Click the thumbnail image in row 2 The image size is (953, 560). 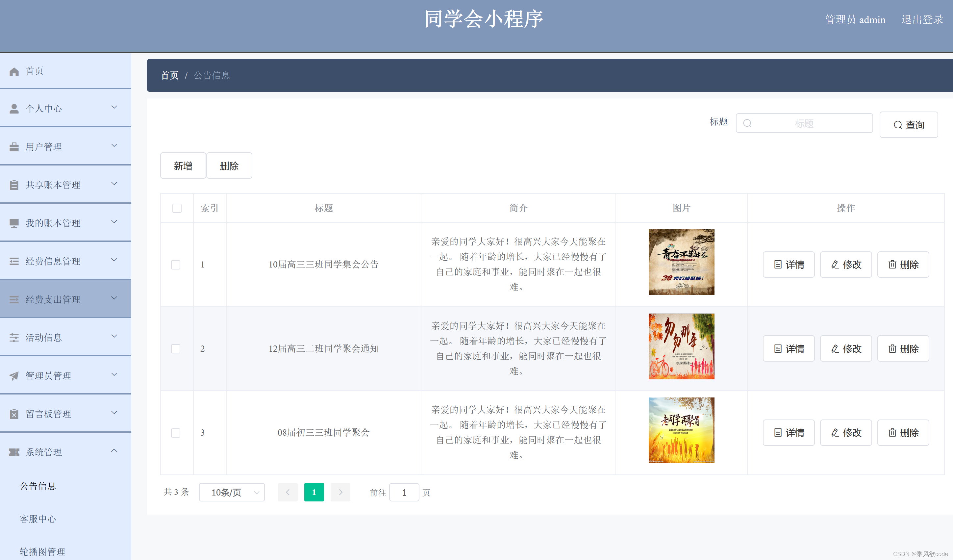pyautogui.click(x=681, y=346)
